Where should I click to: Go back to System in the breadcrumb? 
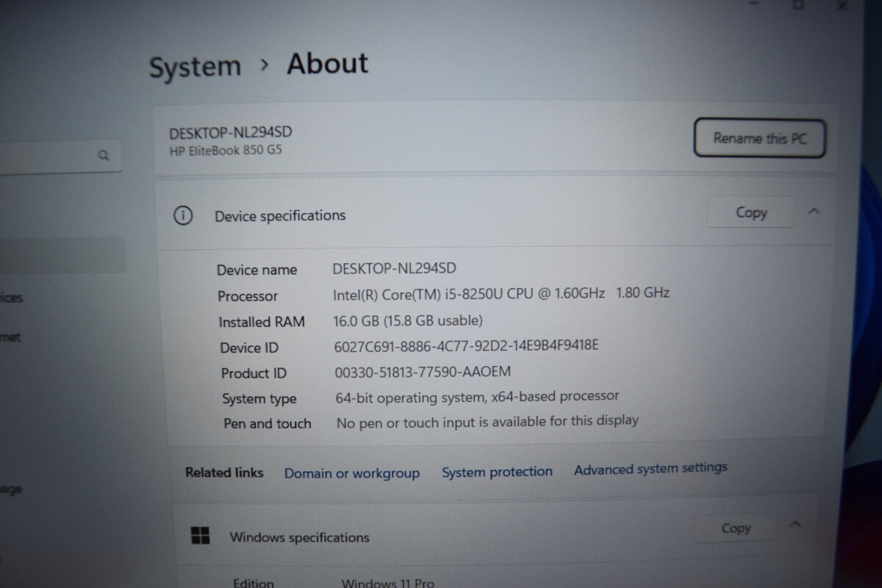[195, 67]
